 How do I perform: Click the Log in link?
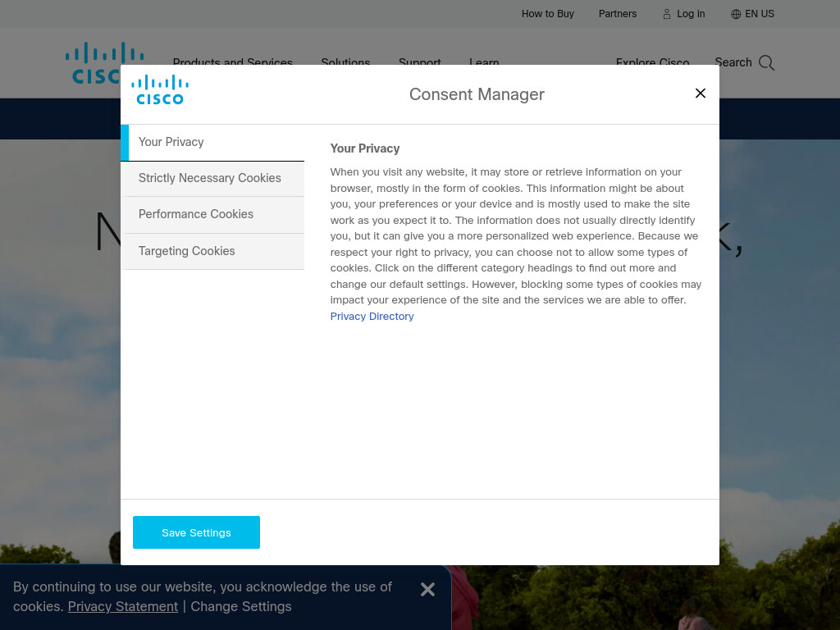tap(691, 14)
